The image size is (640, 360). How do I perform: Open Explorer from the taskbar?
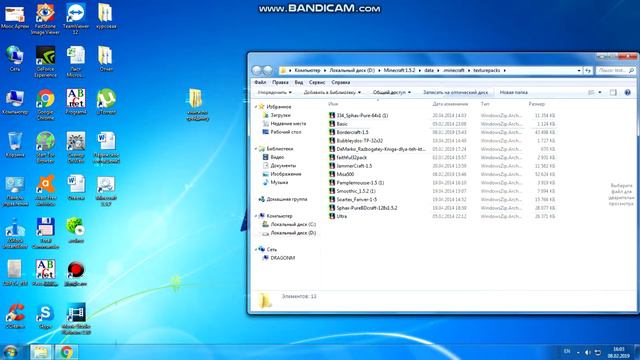point(41,352)
